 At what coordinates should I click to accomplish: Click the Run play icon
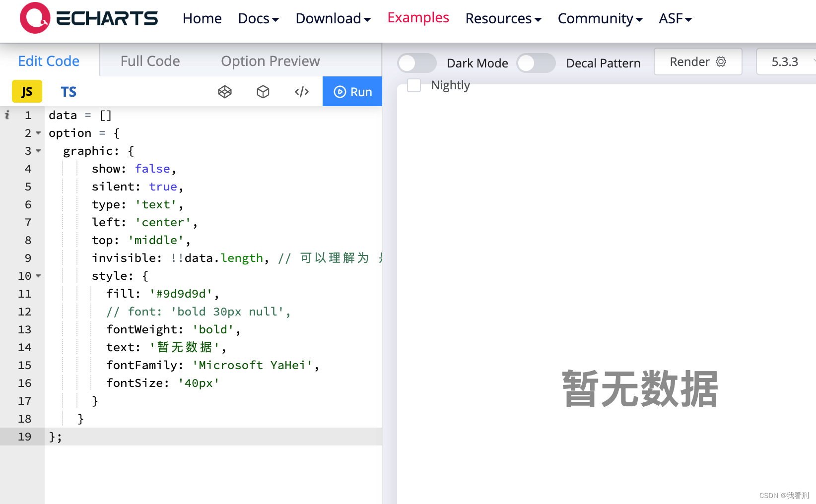coord(340,91)
